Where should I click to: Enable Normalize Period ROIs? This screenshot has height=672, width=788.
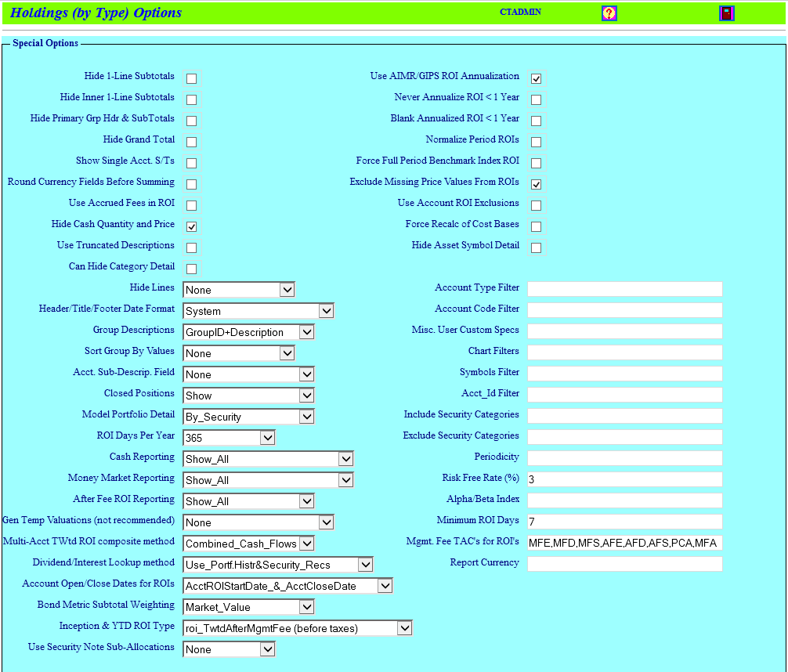(536, 142)
